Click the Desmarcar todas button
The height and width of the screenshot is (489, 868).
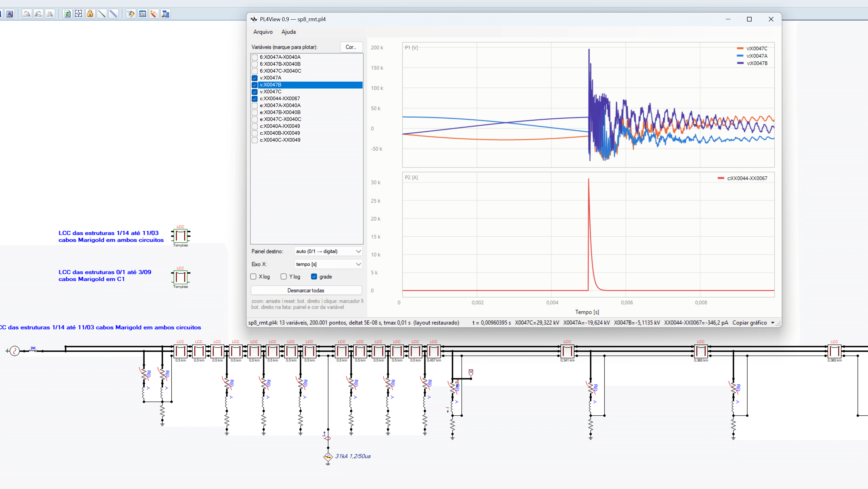[306, 290]
